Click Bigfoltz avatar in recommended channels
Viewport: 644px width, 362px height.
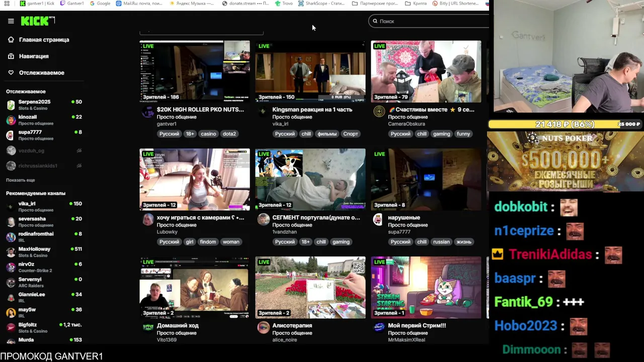click(x=11, y=327)
